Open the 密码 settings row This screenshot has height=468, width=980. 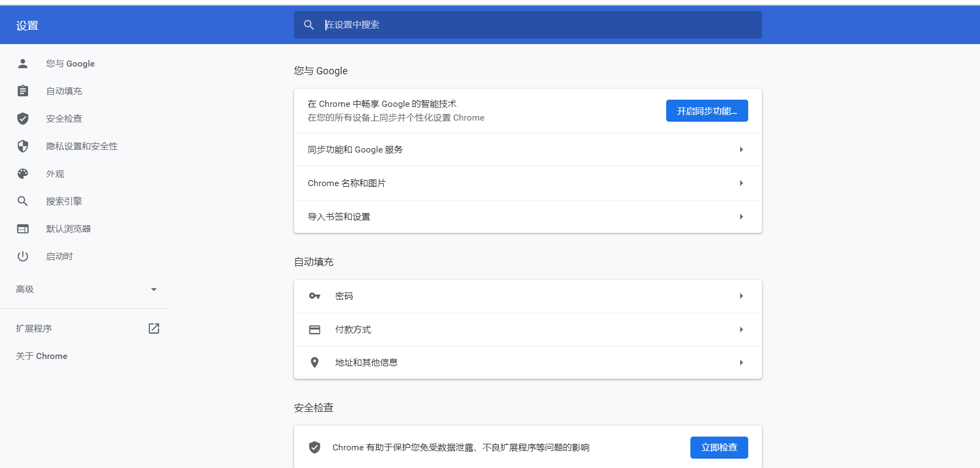click(x=527, y=296)
